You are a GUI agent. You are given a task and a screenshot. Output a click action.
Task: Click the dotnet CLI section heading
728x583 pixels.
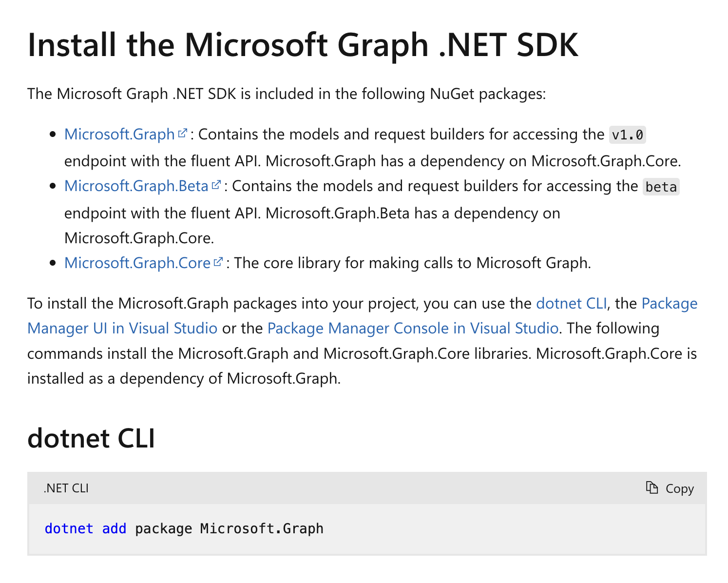tap(91, 438)
